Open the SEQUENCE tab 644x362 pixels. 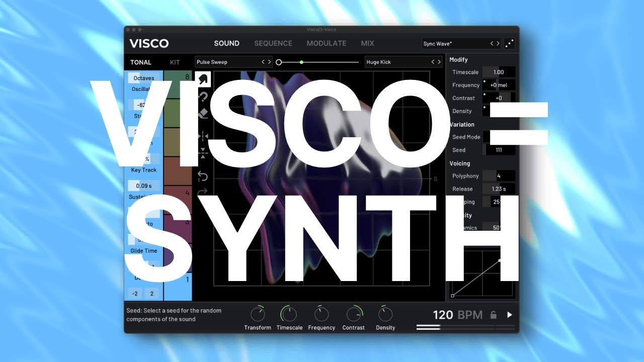point(273,43)
